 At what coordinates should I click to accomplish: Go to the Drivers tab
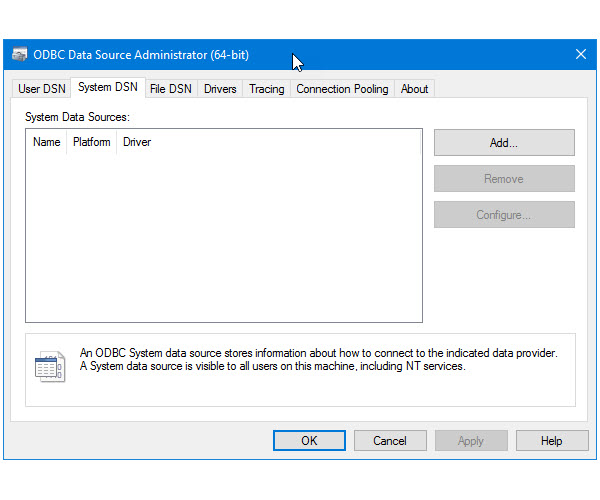pyautogui.click(x=220, y=89)
